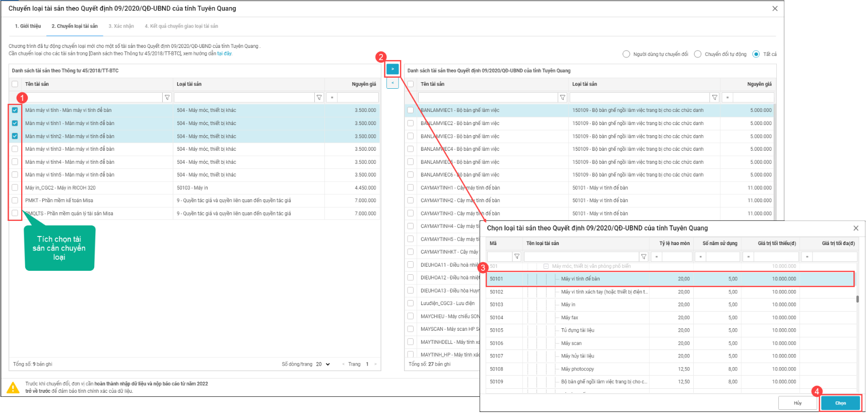Select the 50108 Máy photocopy row
The height and width of the screenshot is (414, 868).
(670, 369)
